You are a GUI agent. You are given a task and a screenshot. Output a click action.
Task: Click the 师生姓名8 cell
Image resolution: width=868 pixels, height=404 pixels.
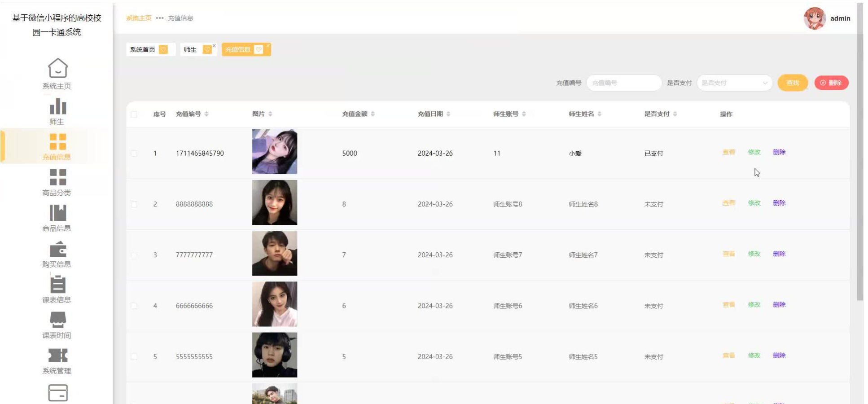click(583, 204)
